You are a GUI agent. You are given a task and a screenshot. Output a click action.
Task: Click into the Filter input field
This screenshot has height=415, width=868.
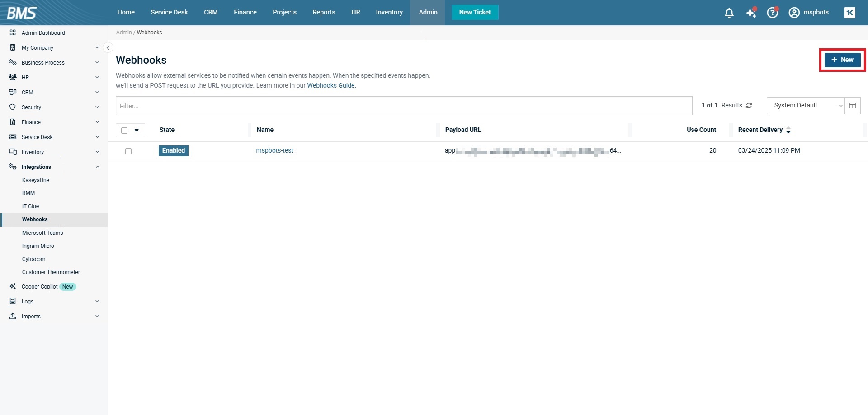tap(403, 106)
